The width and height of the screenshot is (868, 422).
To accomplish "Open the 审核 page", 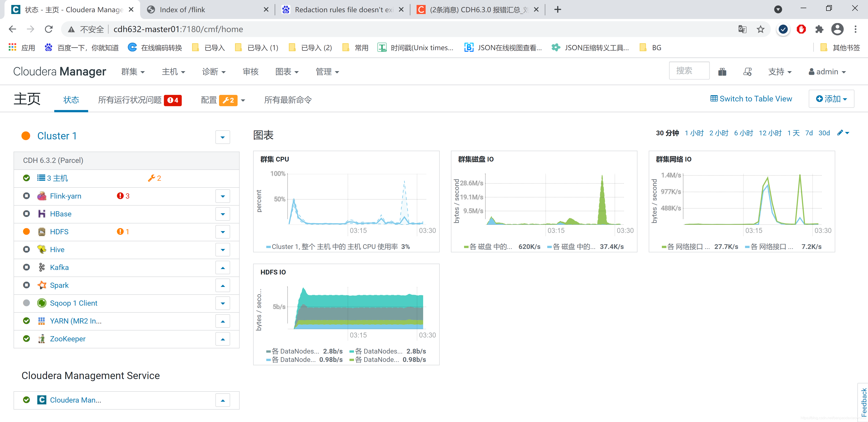I will [250, 71].
